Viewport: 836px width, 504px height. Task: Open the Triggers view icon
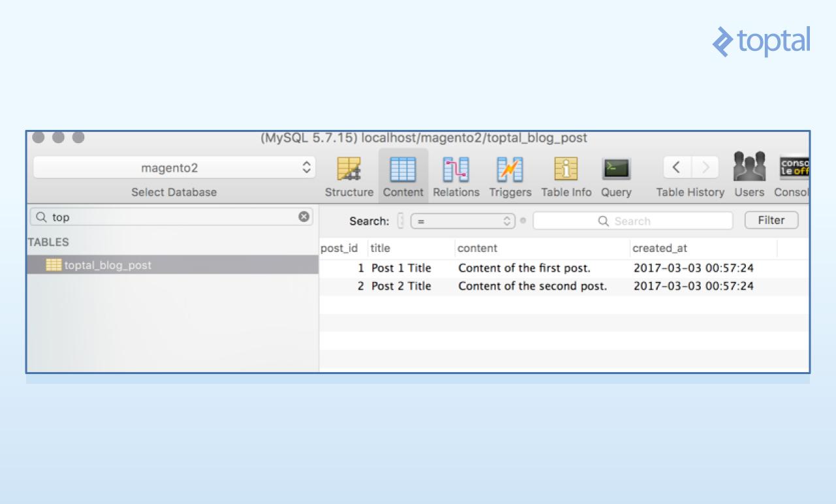509,170
